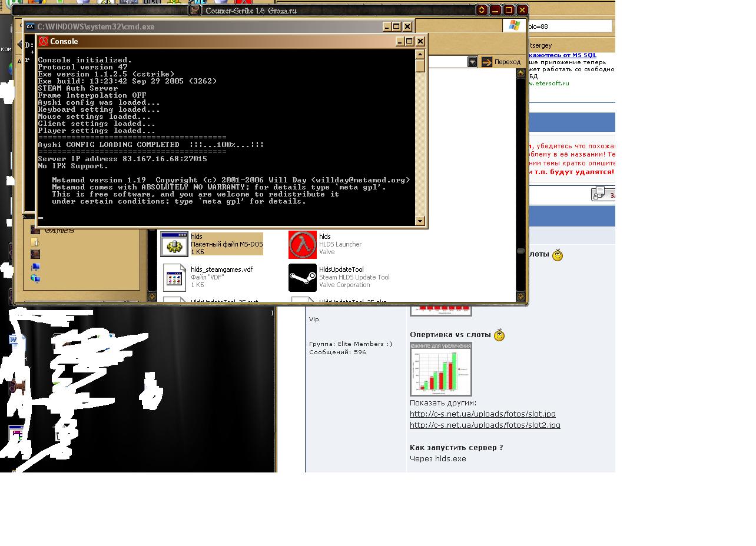
Task: Click the "Как запустить сервер ?" heading
Action: (x=456, y=448)
